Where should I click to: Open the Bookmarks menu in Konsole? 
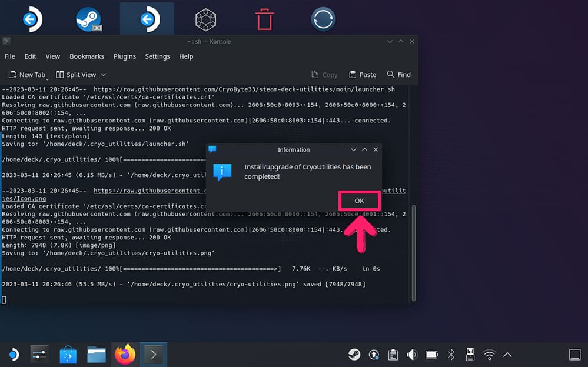pyautogui.click(x=87, y=56)
